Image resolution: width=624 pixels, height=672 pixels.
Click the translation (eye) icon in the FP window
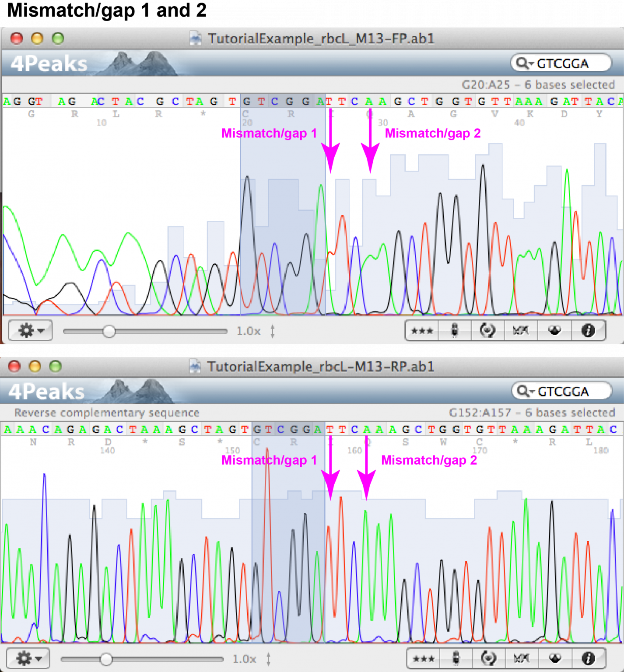click(x=554, y=331)
